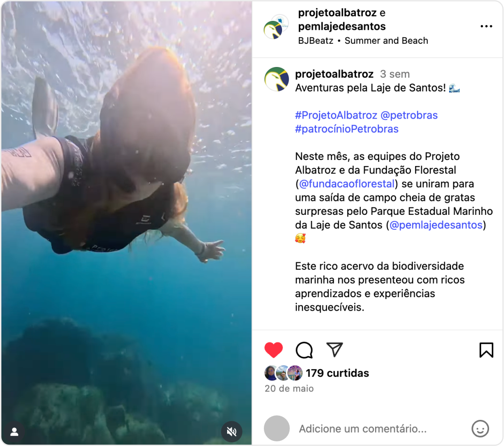The image size is (504, 446).
Task: Visit the @fundacaoflorestal profile link
Action: point(347,184)
